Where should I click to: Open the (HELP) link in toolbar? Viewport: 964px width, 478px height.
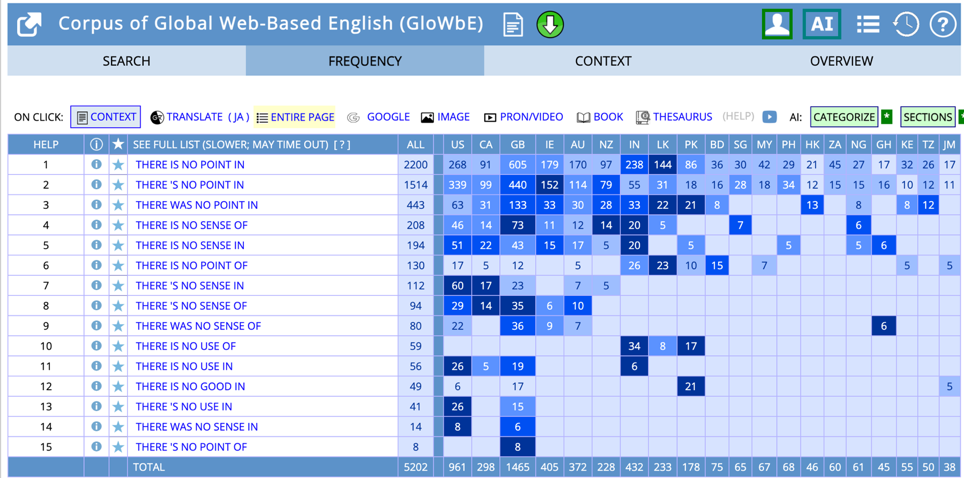click(x=738, y=117)
